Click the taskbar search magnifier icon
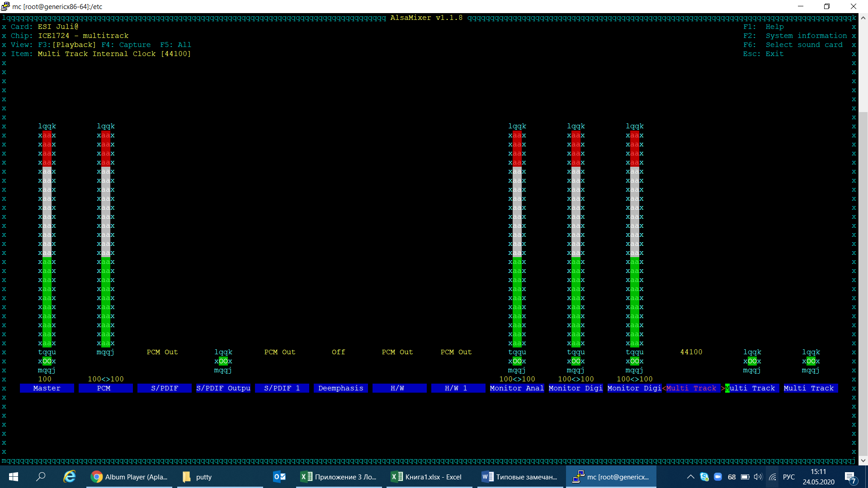This screenshot has height=488, width=868. [41, 477]
